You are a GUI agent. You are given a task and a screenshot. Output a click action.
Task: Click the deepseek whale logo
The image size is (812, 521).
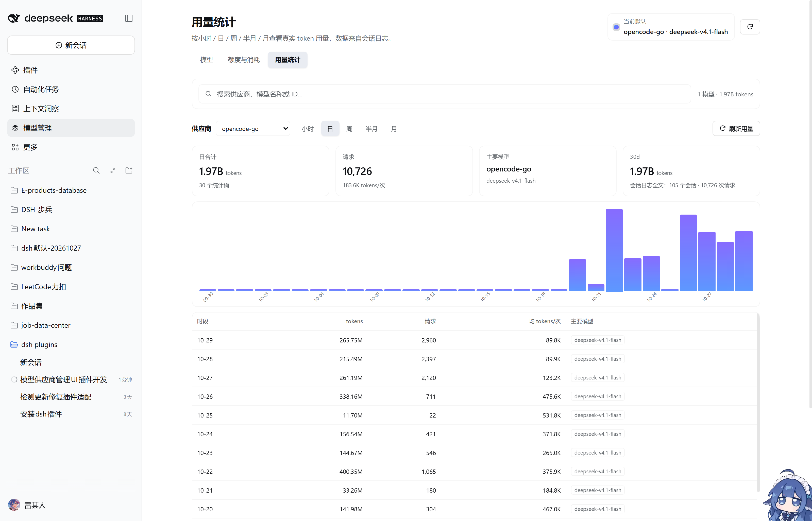pyautogui.click(x=14, y=18)
